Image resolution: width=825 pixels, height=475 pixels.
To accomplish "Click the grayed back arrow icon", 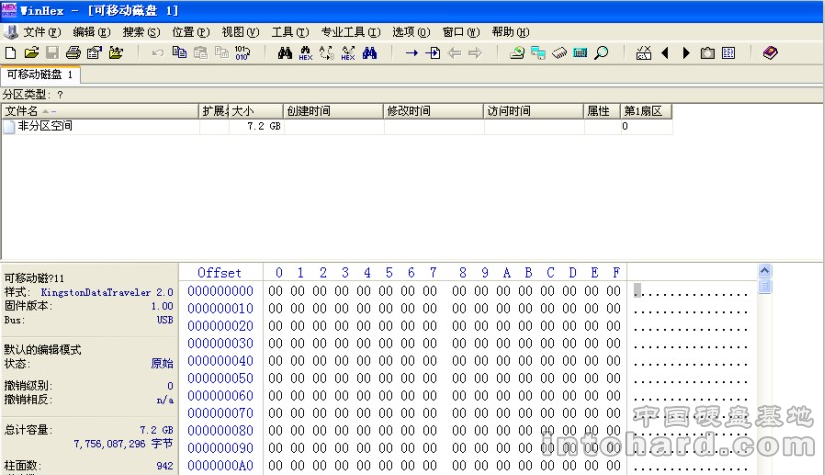I will tap(454, 53).
